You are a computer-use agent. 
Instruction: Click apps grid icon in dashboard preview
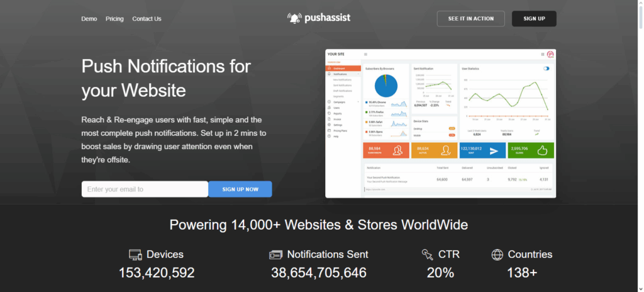point(543,54)
